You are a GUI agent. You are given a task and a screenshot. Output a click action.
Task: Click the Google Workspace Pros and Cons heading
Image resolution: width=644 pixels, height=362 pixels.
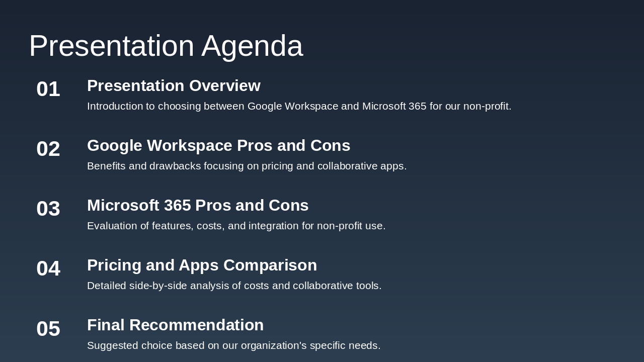click(x=218, y=146)
